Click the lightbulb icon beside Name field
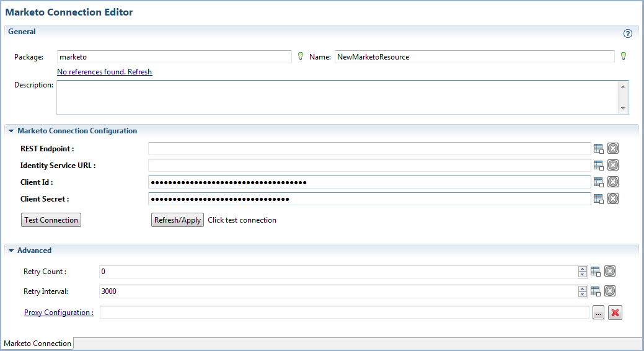 click(x=624, y=56)
